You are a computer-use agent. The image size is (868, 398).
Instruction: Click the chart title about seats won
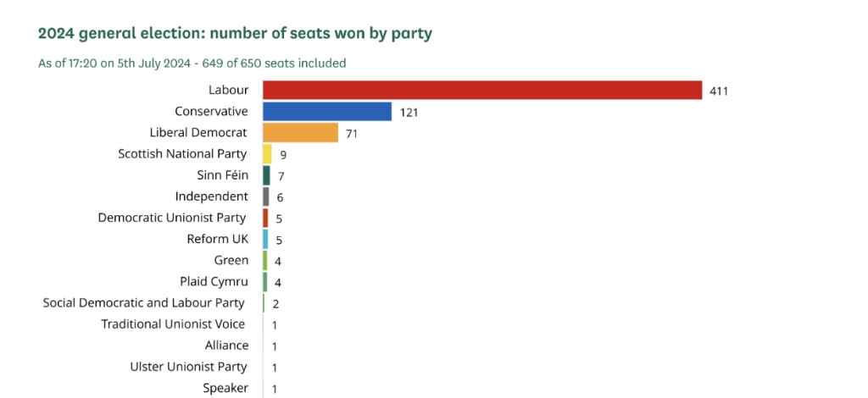[x=236, y=34]
